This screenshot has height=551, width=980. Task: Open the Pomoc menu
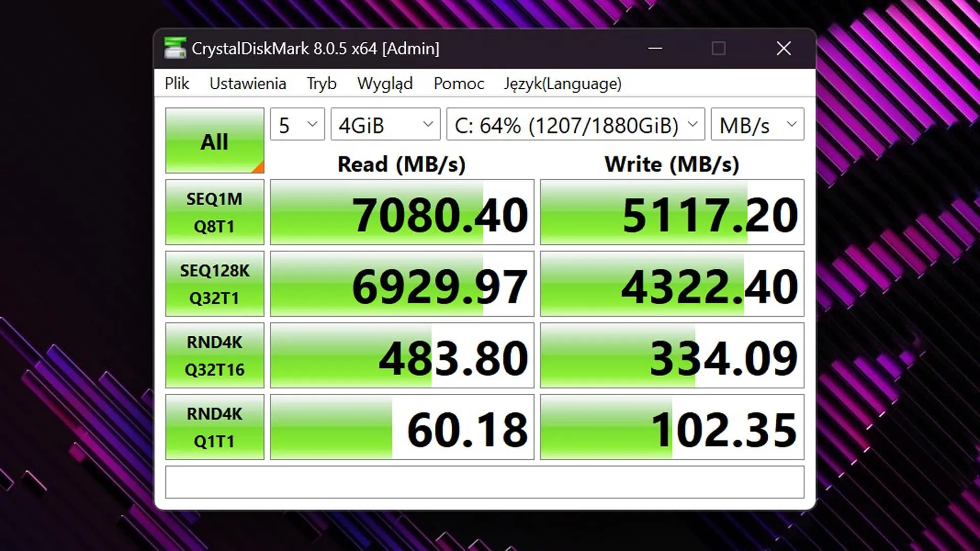coord(459,83)
